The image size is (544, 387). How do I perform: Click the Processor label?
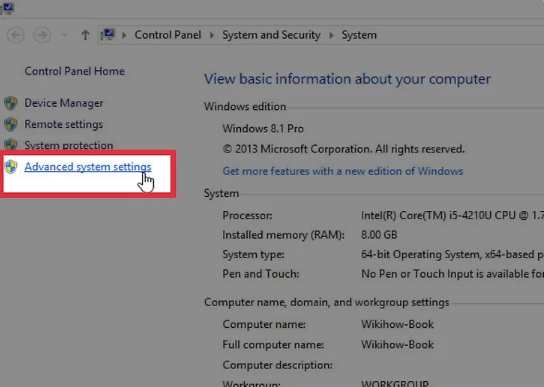[x=247, y=216]
